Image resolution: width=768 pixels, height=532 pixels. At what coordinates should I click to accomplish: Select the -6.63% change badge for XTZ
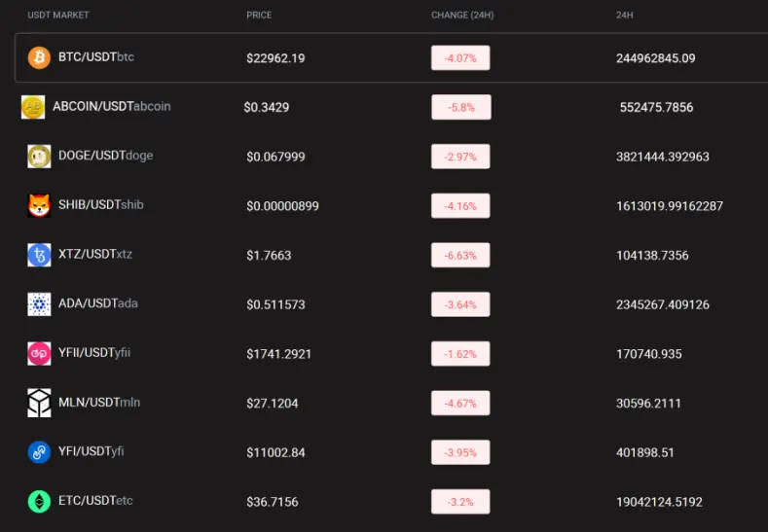460,255
